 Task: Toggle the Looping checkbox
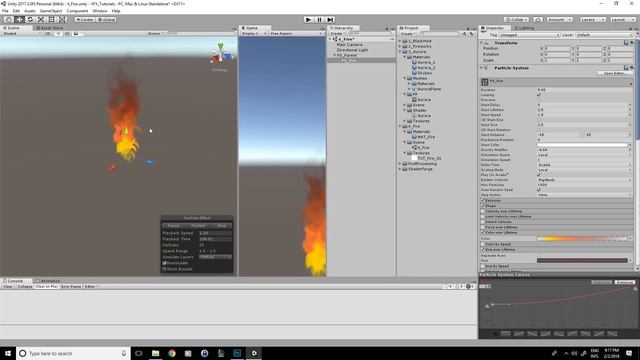539,95
